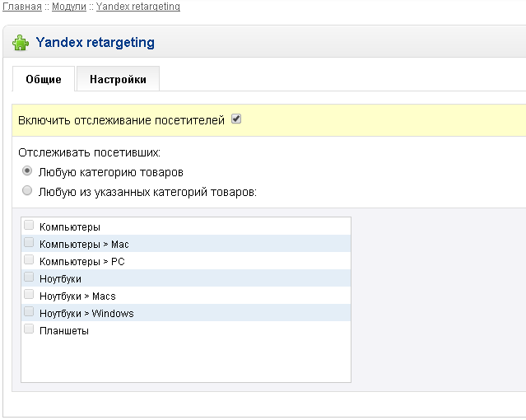
Task: Go to Главная breadcrumb link
Action: [22, 7]
